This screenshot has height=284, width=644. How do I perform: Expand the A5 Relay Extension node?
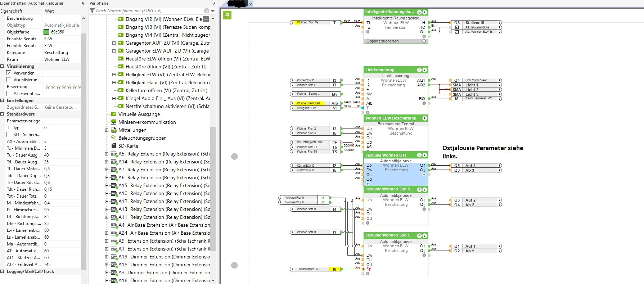tap(107, 154)
